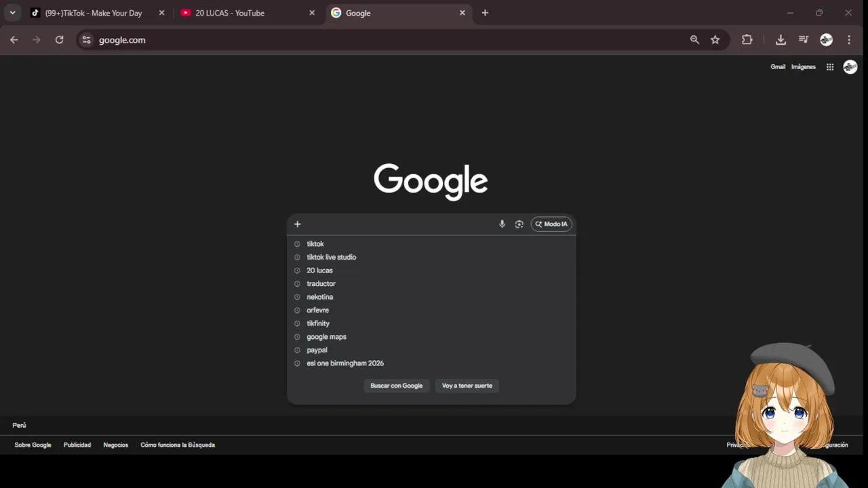
Task: Open the tab search dropdown arrow
Action: 12,13
